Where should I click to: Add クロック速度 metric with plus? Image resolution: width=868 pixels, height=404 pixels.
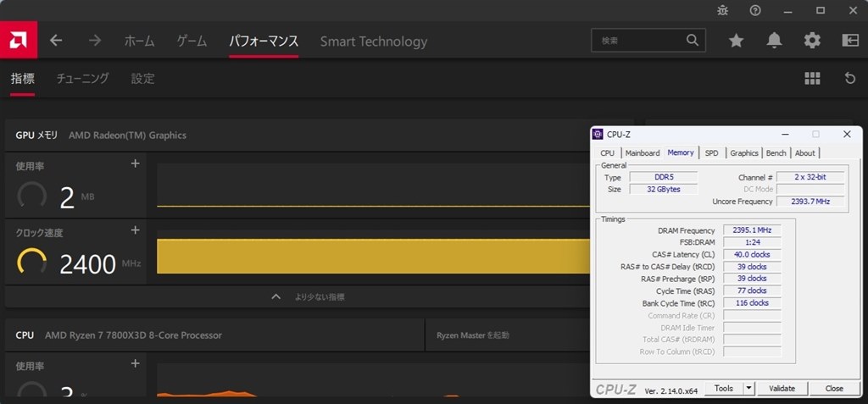(135, 230)
